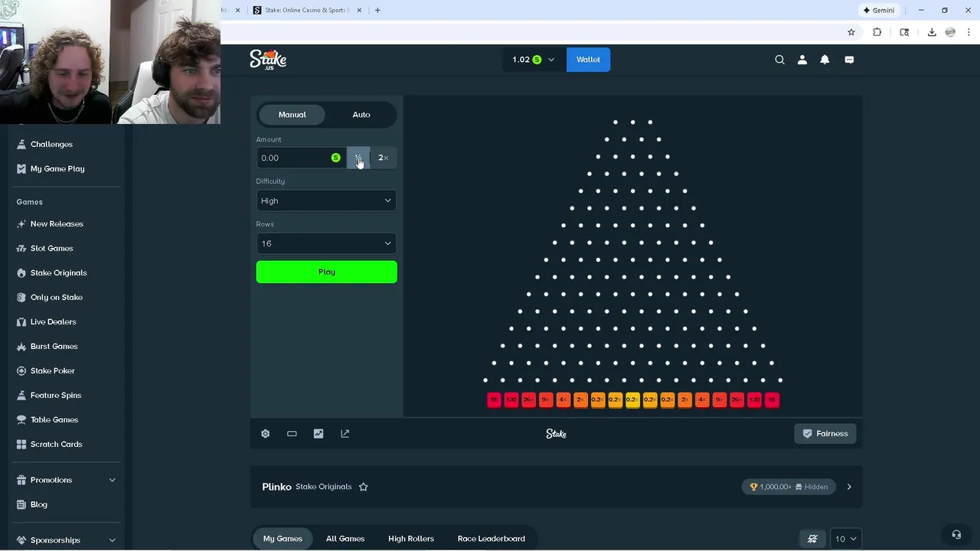The height and width of the screenshot is (551, 980).
Task: Click the Gemini button in browser title bar
Action: pyautogui.click(x=878, y=10)
